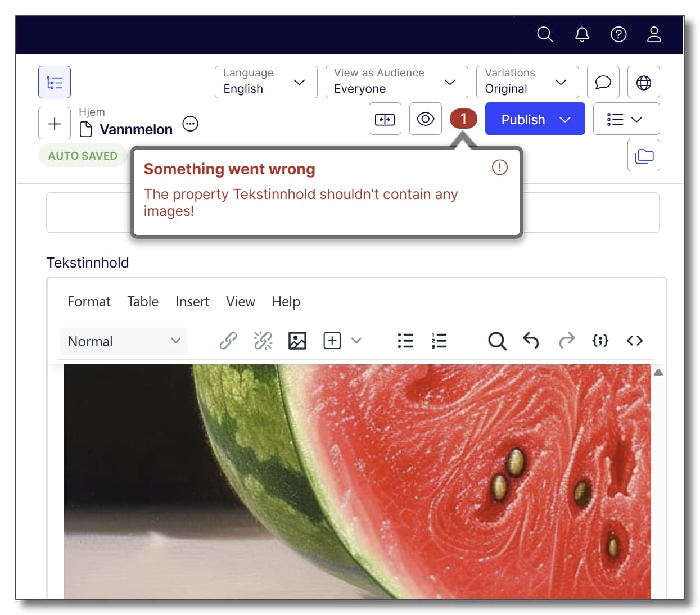Viewport: 700px width, 615px height.
Task: Toggle bulleted list formatting
Action: 405,341
